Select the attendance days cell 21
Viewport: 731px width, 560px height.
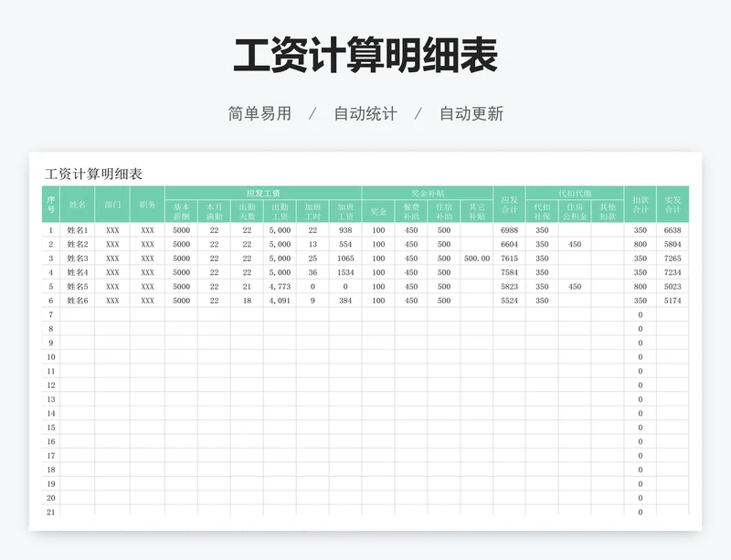(247, 286)
